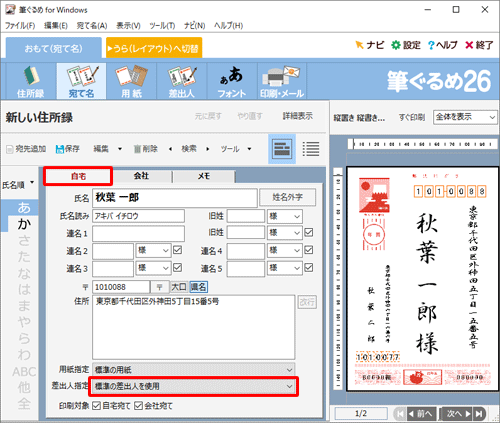Viewport: 500px width, 423px height.
Task: Expand the 用紙指定 paper dropdown
Action: point(194,370)
